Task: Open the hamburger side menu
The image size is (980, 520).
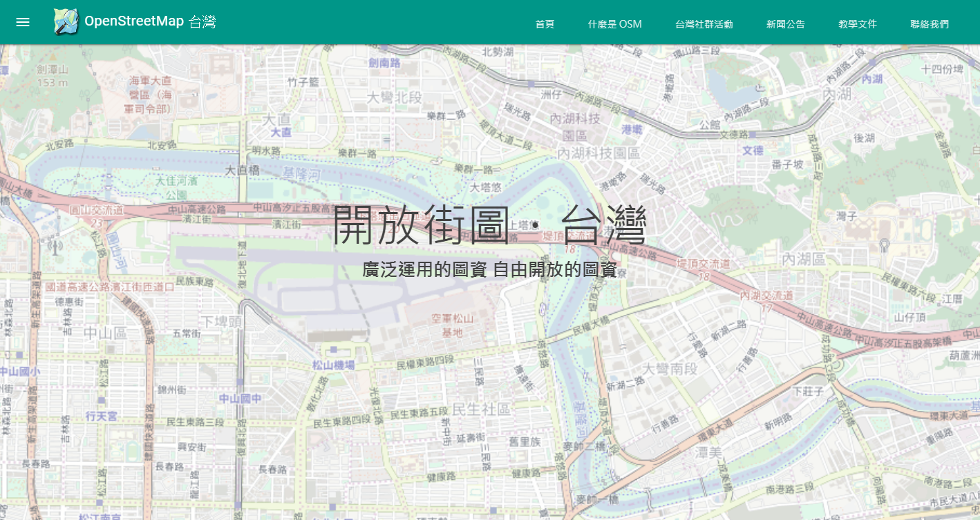Action: (x=23, y=22)
